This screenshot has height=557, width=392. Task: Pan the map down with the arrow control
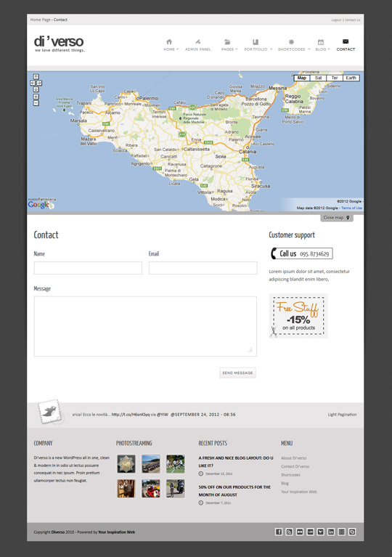pos(36,89)
